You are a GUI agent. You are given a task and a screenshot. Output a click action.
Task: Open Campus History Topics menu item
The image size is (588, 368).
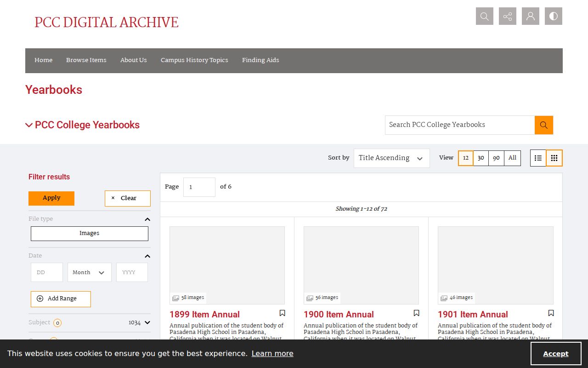194,60
